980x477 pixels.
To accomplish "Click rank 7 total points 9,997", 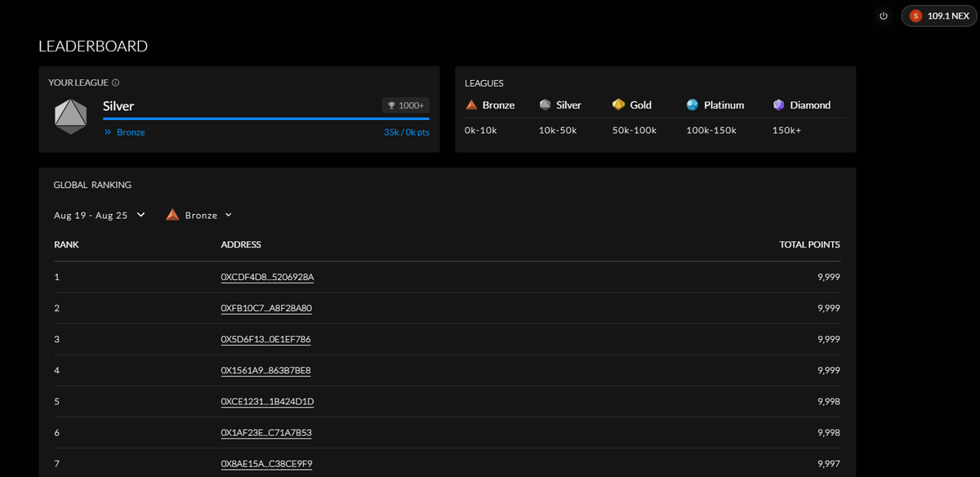I will 828,463.
